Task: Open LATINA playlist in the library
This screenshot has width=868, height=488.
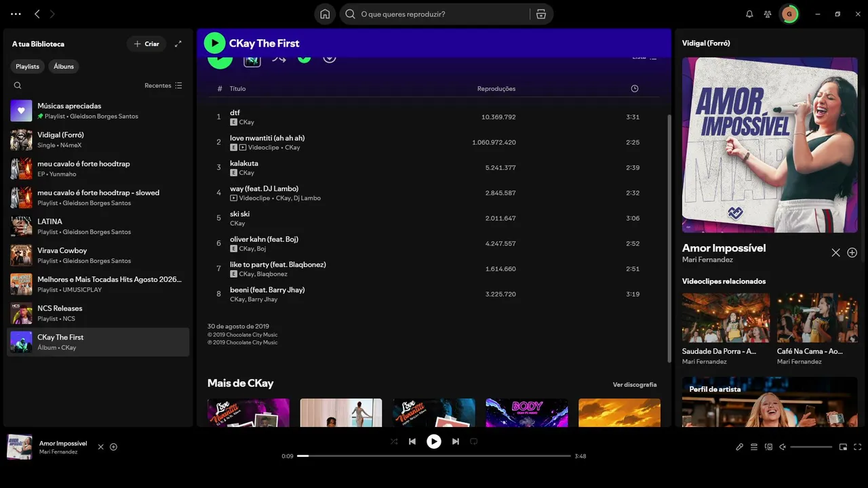Action: [x=98, y=226]
